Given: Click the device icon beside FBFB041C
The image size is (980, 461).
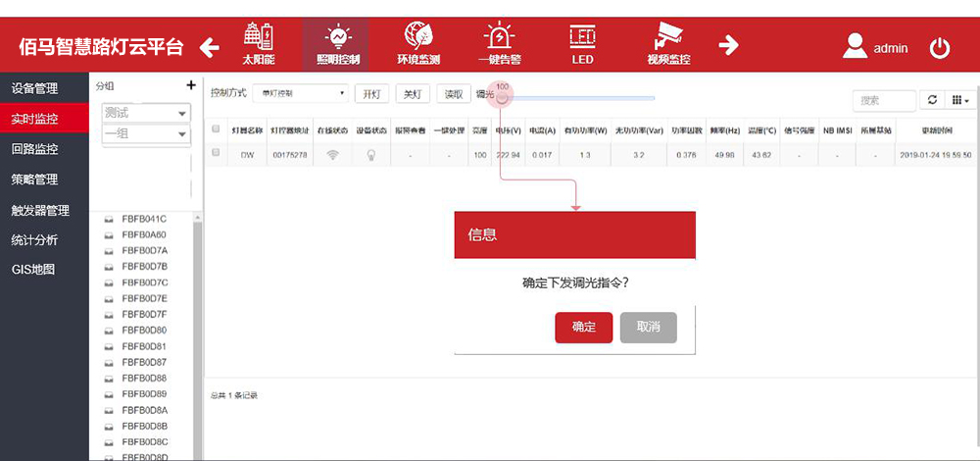Looking at the screenshot, I should [109, 220].
